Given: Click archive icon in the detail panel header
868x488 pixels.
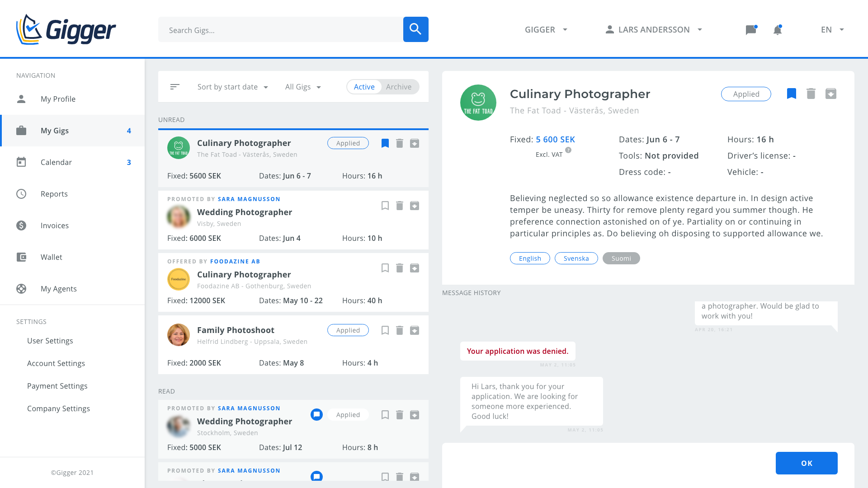Looking at the screenshot, I should pyautogui.click(x=831, y=94).
